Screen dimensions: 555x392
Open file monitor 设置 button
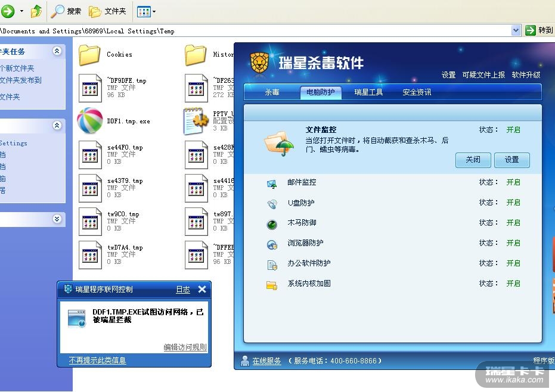tap(512, 160)
